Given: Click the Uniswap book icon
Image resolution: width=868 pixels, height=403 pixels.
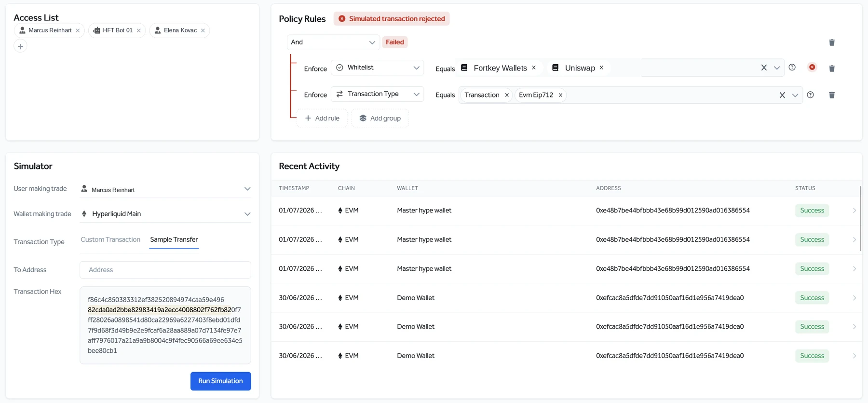Looking at the screenshot, I should pos(555,68).
